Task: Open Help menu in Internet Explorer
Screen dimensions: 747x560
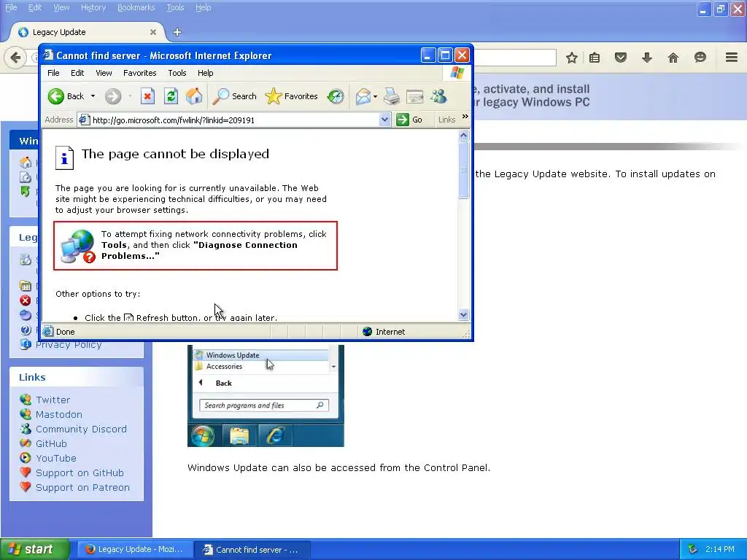Action: (x=205, y=73)
